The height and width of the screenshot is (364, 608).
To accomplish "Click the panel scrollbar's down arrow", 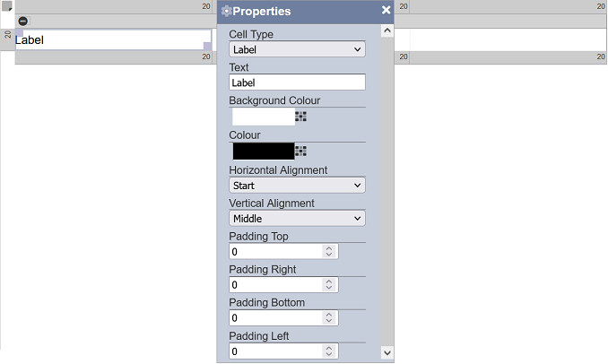I will [387, 352].
